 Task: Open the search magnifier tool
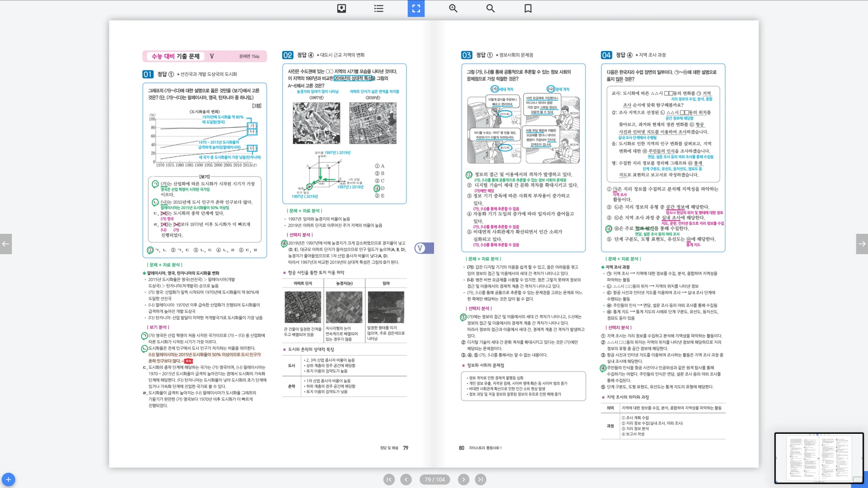[x=490, y=8]
